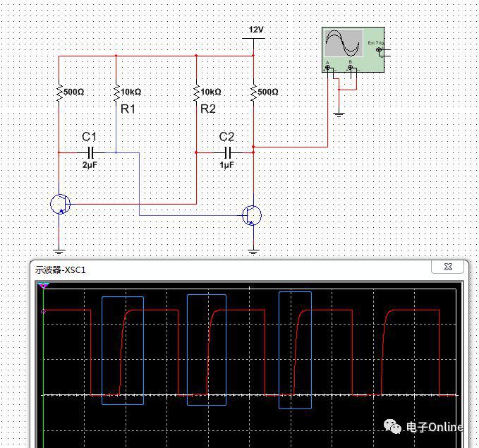Close the 示波器-XSC1 oscilloscope window
The image size is (479, 448).
pyautogui.click(x=447, y=267)
